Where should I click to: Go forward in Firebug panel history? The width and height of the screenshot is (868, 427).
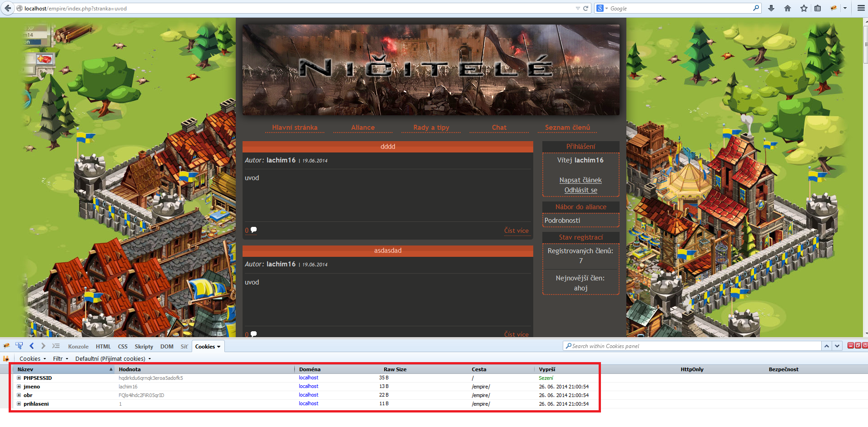(43, 346)
